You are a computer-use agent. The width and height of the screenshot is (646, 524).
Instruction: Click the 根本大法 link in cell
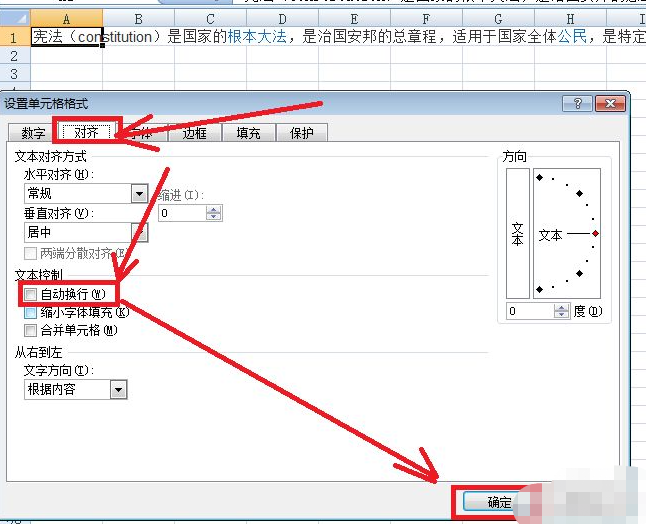pos(256,37)
